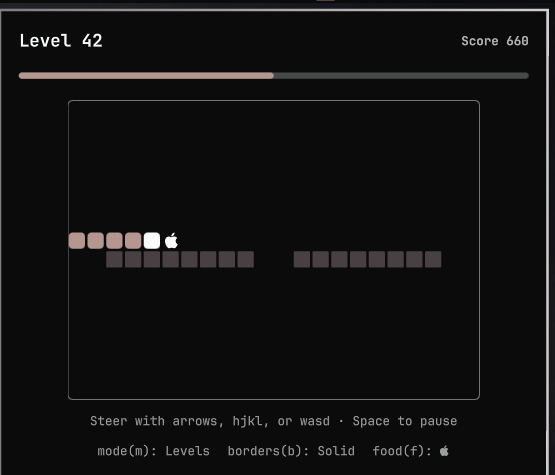Click the white snake head block
The width and height of the screenshot is (555, 475).
pyautogui.click(x=152, y=241)
